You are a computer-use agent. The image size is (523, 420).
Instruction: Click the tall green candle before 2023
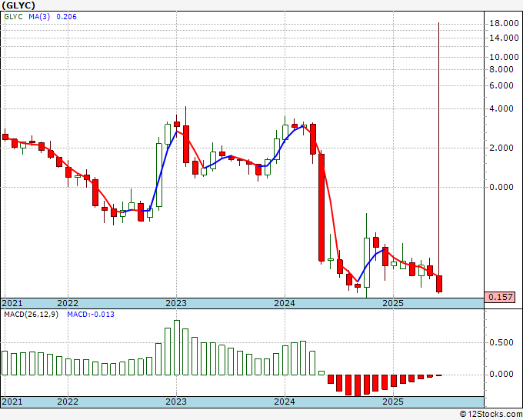tap(159, 175)
